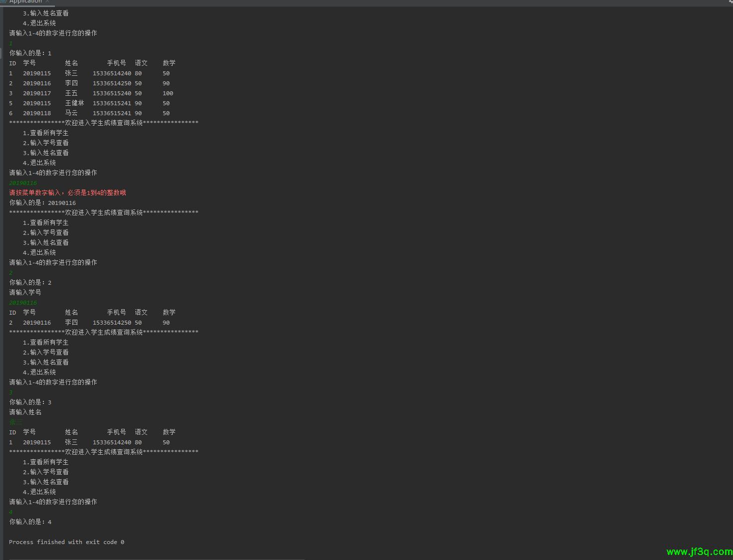This screenshot has height=560, width=733.
Task: Click the horizontal scrollbar at console bottom
Action: coord(155,559)
